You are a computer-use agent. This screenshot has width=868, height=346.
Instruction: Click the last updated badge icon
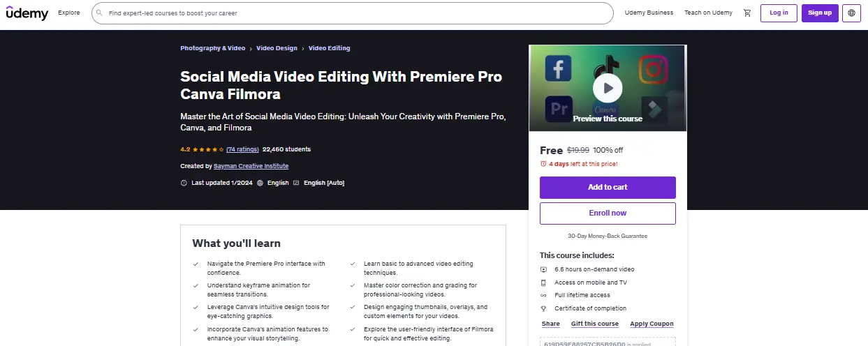[184, 183]
